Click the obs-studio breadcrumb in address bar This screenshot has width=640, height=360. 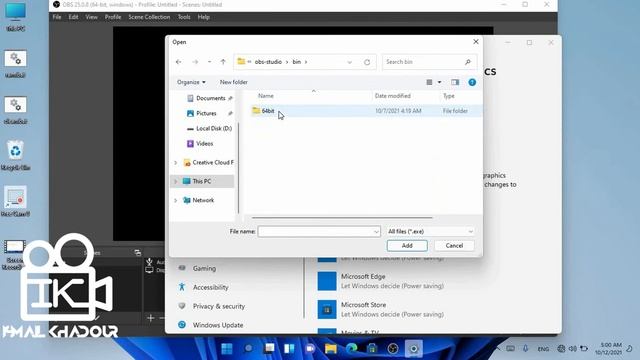268,62
